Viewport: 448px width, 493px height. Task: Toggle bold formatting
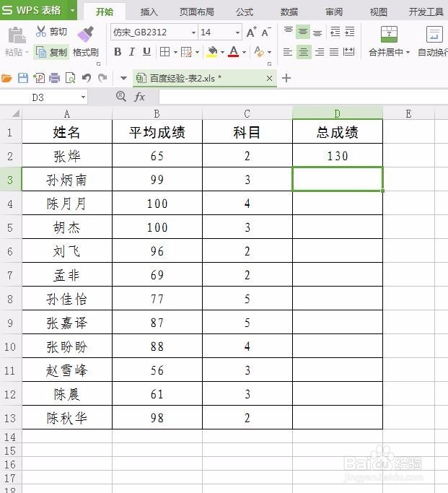[118, 52]
